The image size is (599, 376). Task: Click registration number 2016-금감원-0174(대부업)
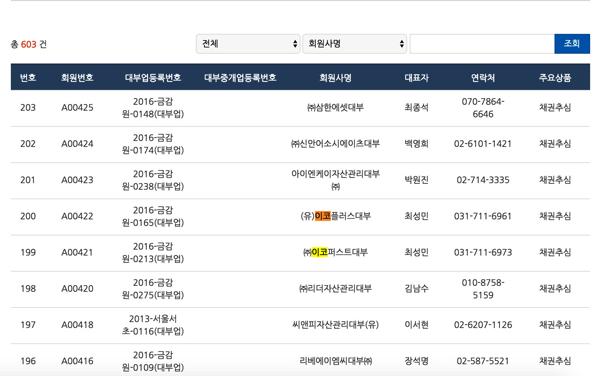pos(153,144)
